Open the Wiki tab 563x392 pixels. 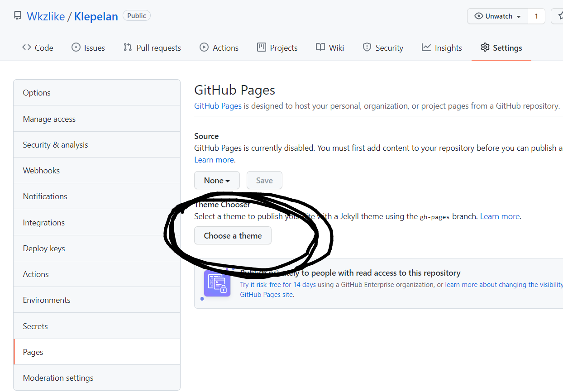click(x=330, y=48)
